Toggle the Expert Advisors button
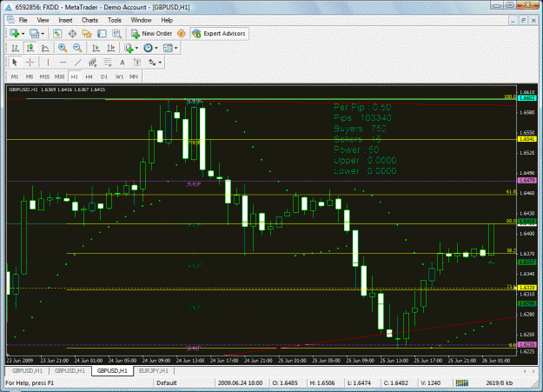Image resolution: width=543 pixels, height=392 pixels. [220, 34]
